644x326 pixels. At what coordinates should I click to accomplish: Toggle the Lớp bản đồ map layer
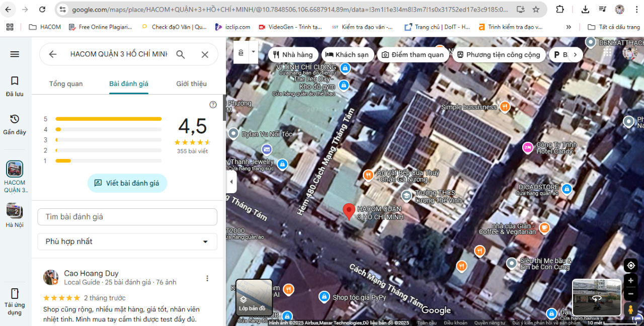254,297
